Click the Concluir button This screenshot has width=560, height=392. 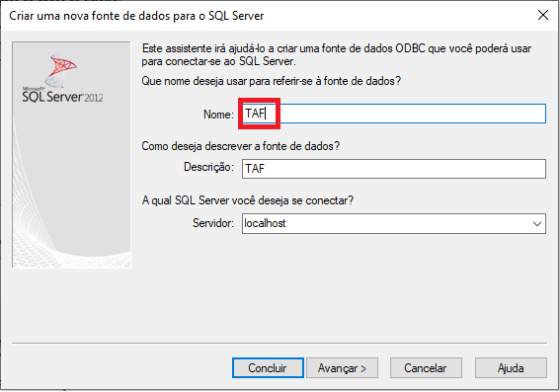(x=268, y=367)
